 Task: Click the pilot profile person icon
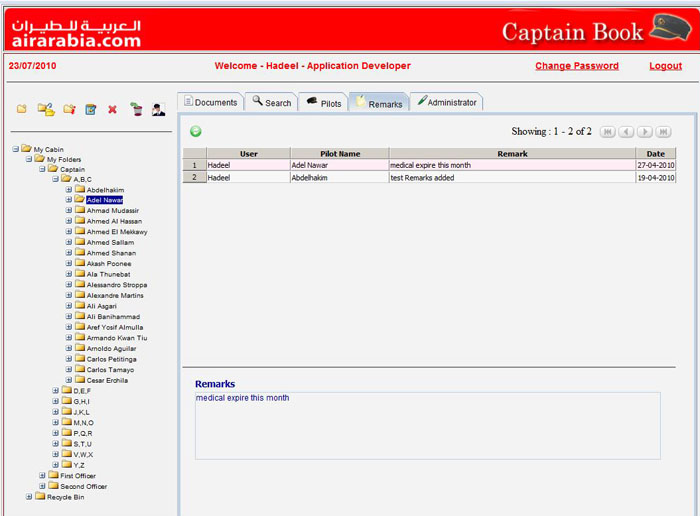[x=159, y=109]
